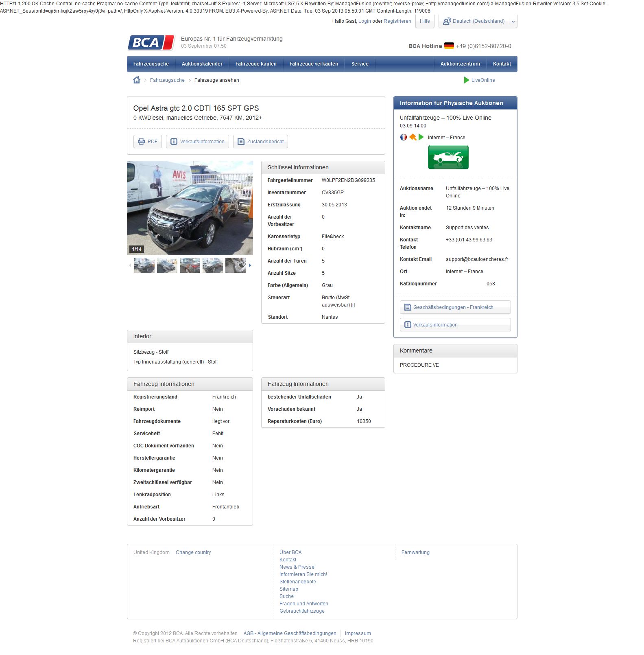
Task: Open the Zustandsbericht button
Action: coord(260,142)
